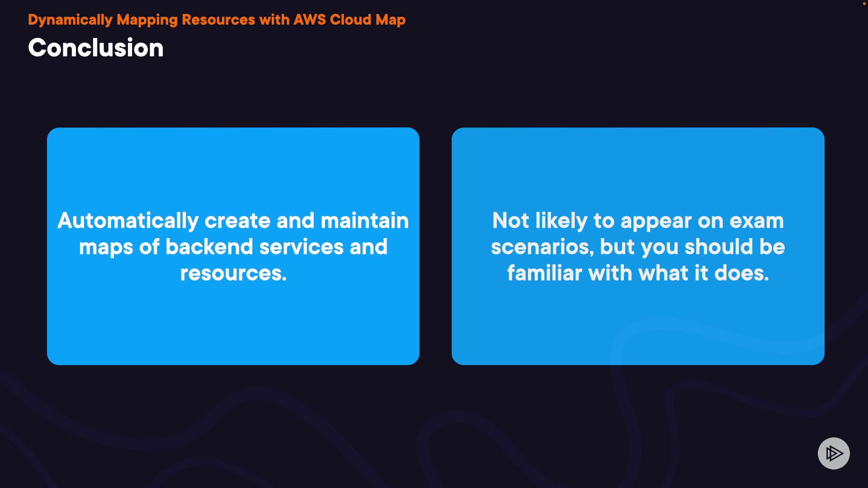Image resolution: width=868 pixels, height=488 pixels.
Task: Click the white Conclusion heading
Action: 95,47
